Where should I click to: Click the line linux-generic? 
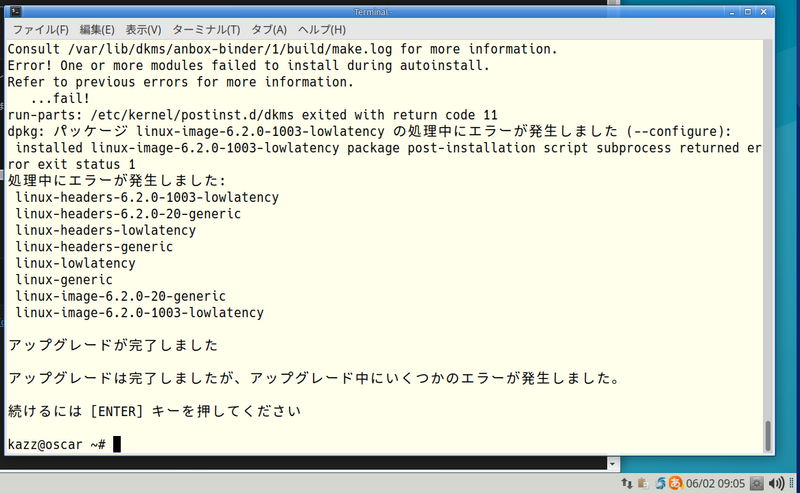tap(64, 280)
